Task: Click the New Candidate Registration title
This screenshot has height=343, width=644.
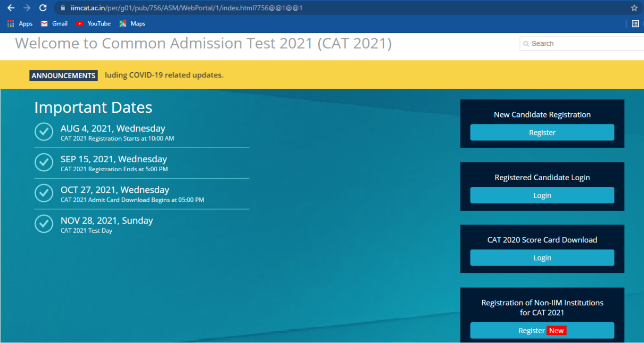Action: (x=542, y=115)
